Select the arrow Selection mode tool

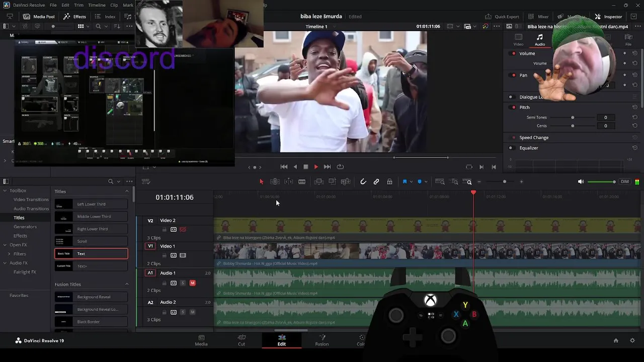261,182
